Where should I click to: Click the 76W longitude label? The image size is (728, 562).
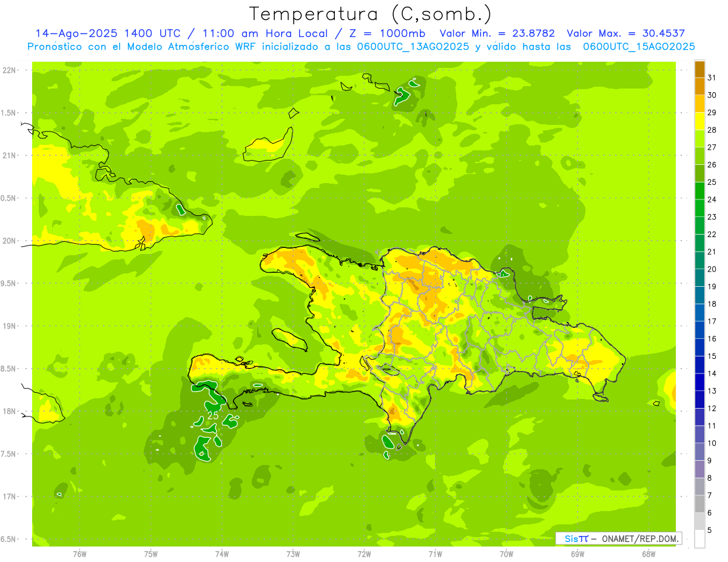click(79, 554)
